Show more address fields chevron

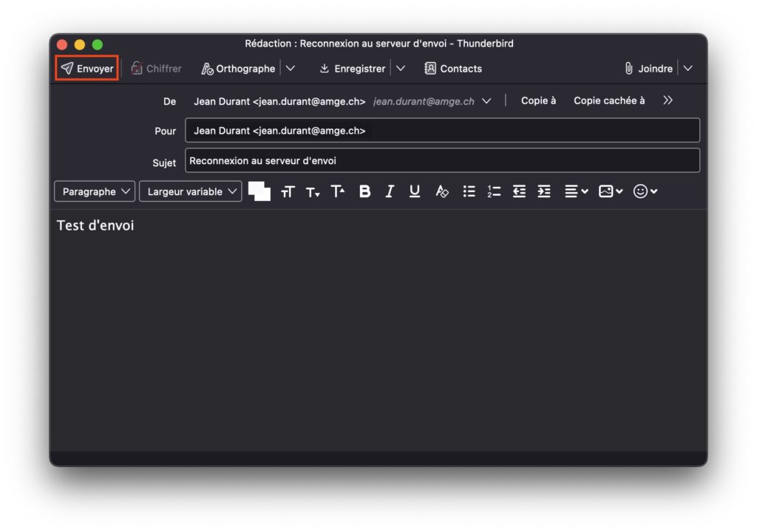click(x=668, y=100)
